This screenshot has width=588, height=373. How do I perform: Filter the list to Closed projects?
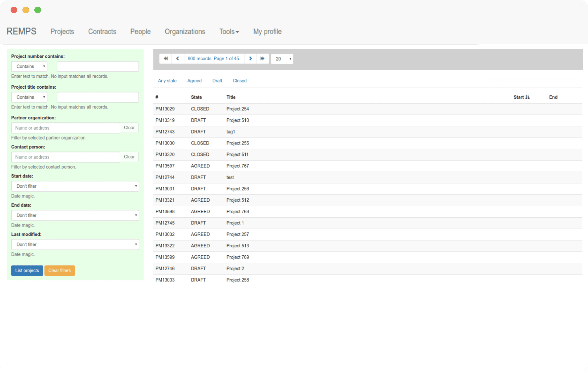[x=240, y=80]
